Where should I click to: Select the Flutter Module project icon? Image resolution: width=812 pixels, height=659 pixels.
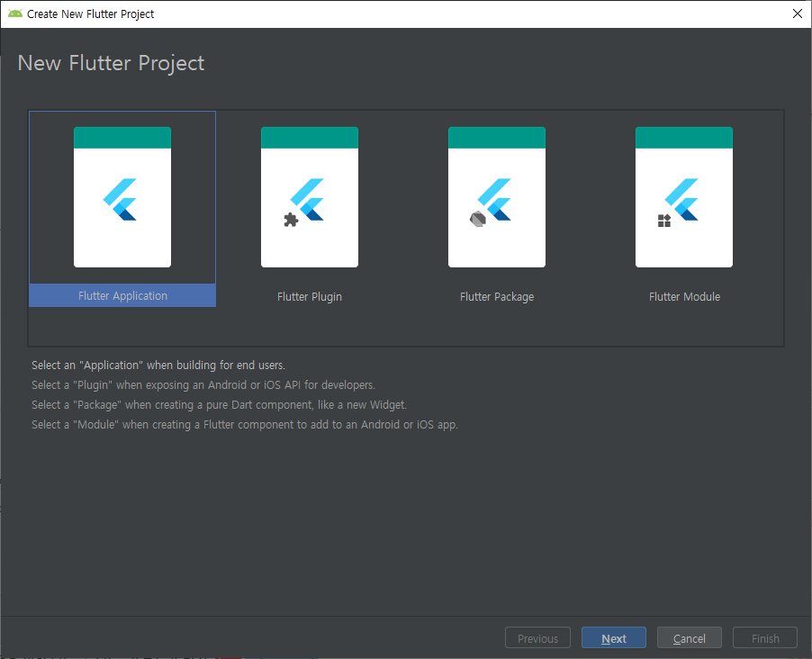(684, 197)
